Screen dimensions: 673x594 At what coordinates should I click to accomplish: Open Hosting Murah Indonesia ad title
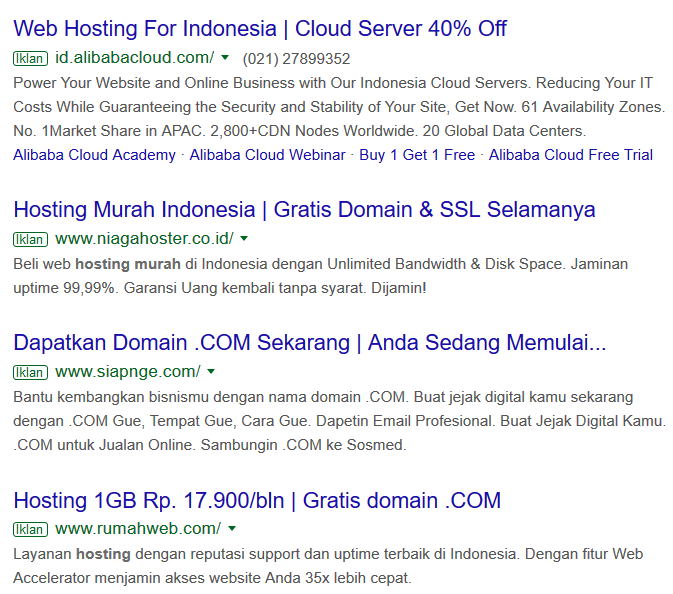(x=304, y=210)
